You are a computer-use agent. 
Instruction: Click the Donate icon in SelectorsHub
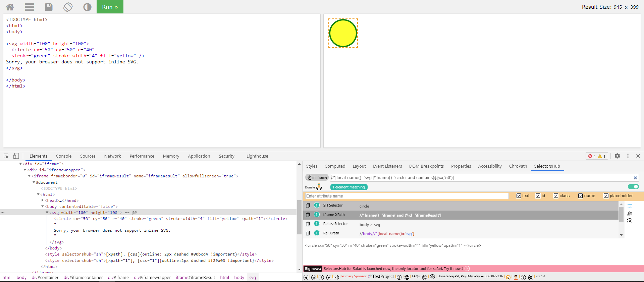coord(319,187)
